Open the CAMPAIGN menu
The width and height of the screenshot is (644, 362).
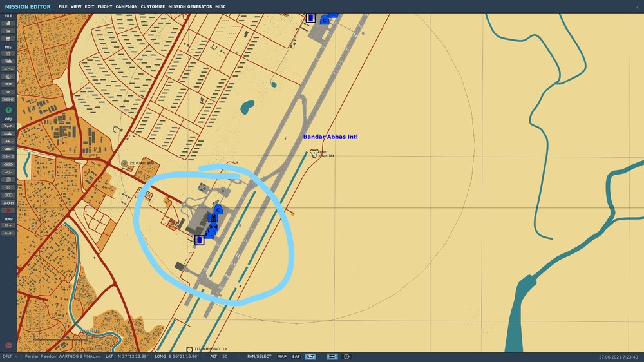tap(126, 6)
